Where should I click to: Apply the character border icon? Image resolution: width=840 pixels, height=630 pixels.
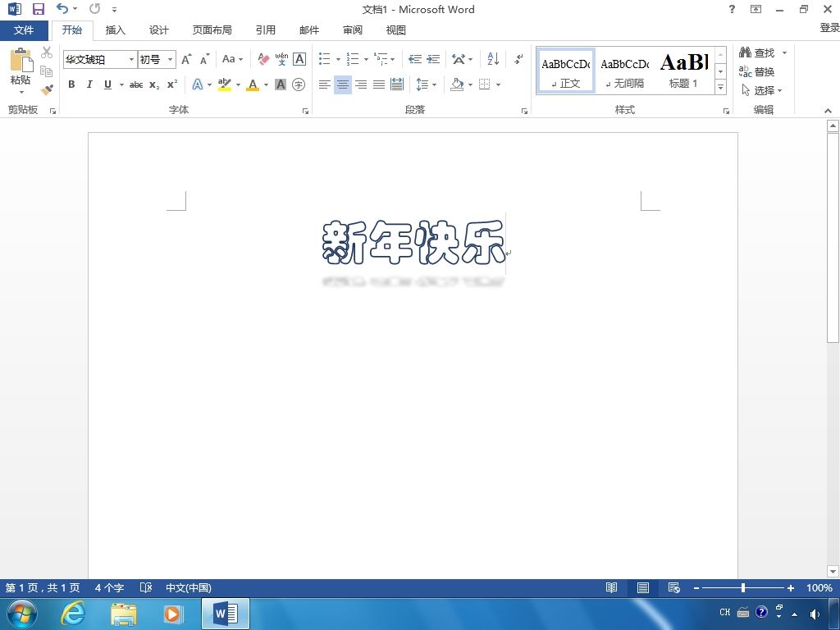pos(299,59)
